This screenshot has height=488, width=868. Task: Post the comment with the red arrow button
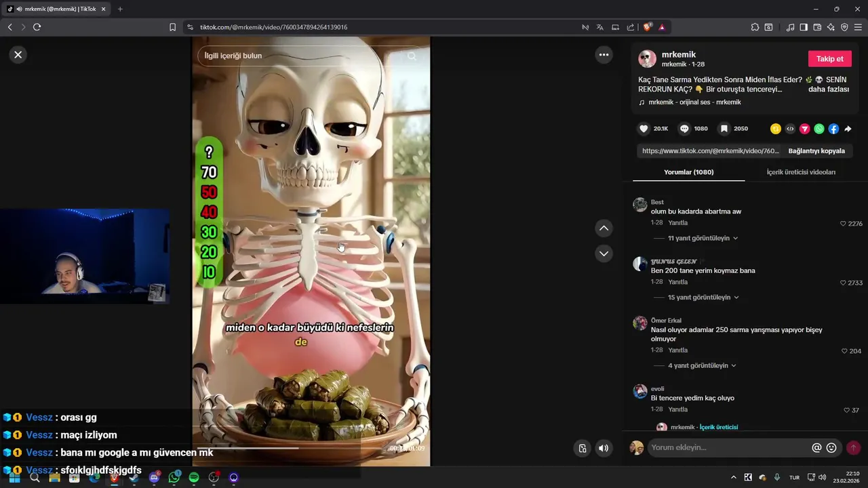853,447
